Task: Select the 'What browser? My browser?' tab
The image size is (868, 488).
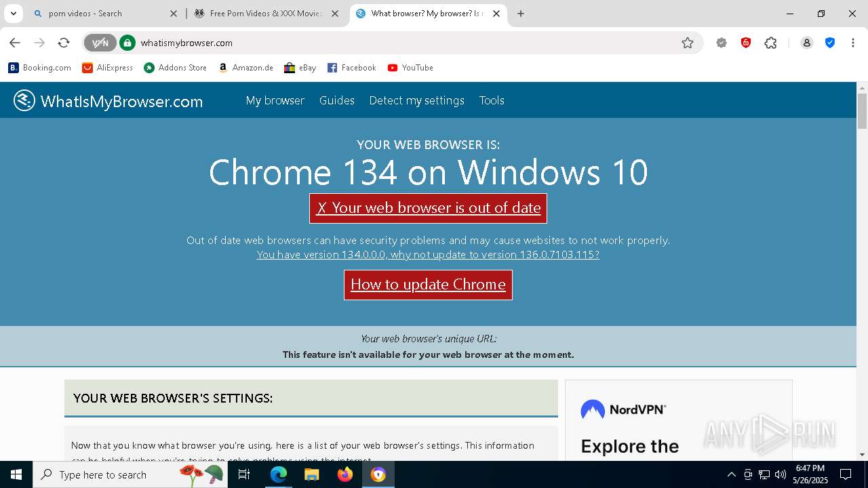Action: click(428, 14)
